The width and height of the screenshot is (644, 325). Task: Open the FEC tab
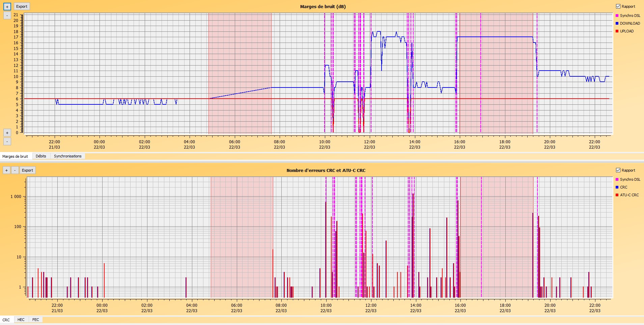point(35,320)
